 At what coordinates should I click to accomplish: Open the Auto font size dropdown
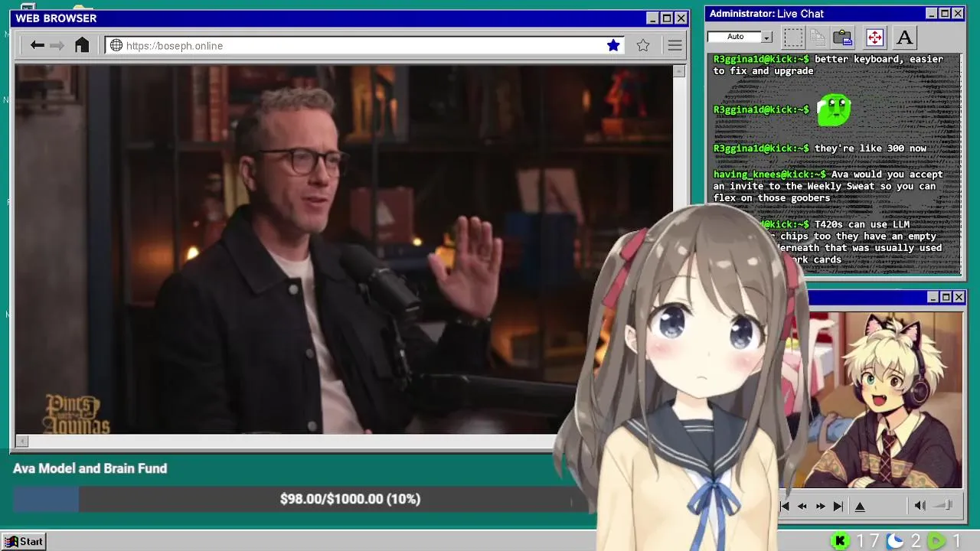(x=766, y=37)
